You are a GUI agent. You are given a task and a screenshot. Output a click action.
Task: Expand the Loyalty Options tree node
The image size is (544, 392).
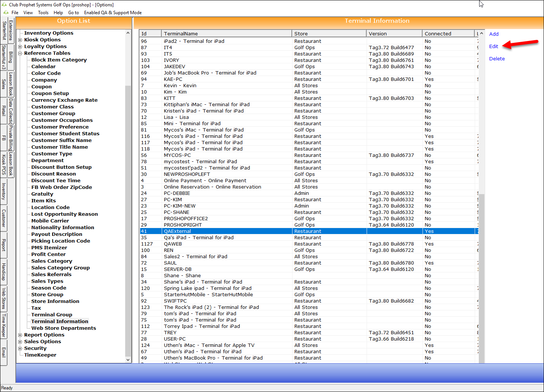(20, 47)
